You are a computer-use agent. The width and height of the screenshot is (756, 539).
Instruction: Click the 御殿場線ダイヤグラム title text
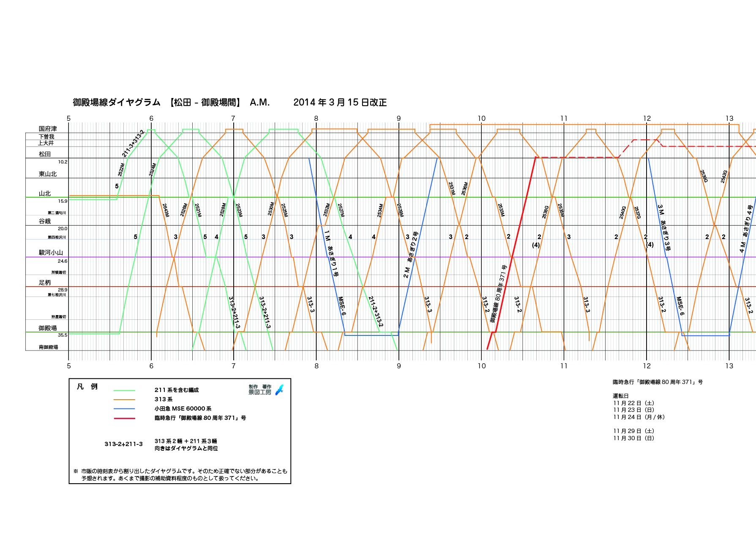tap(117, 102)
